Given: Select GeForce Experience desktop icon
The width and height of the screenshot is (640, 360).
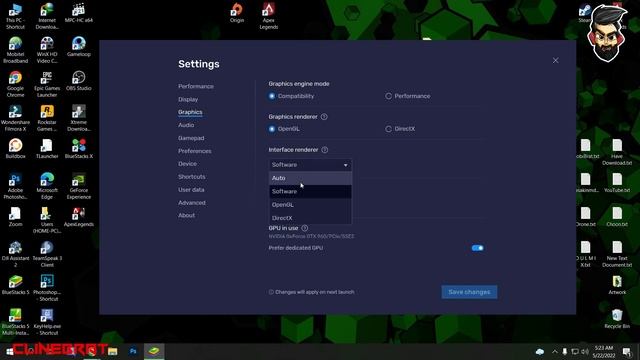Looking at the screenshot, I should [x=78, y=186].
